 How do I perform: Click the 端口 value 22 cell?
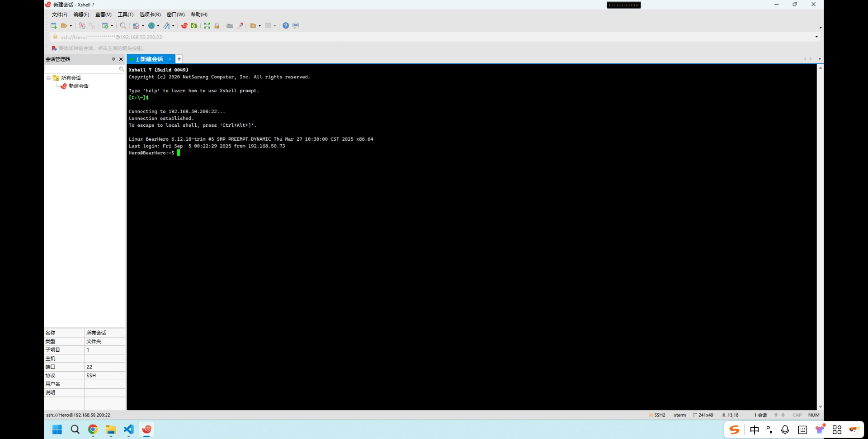[105, 367]
